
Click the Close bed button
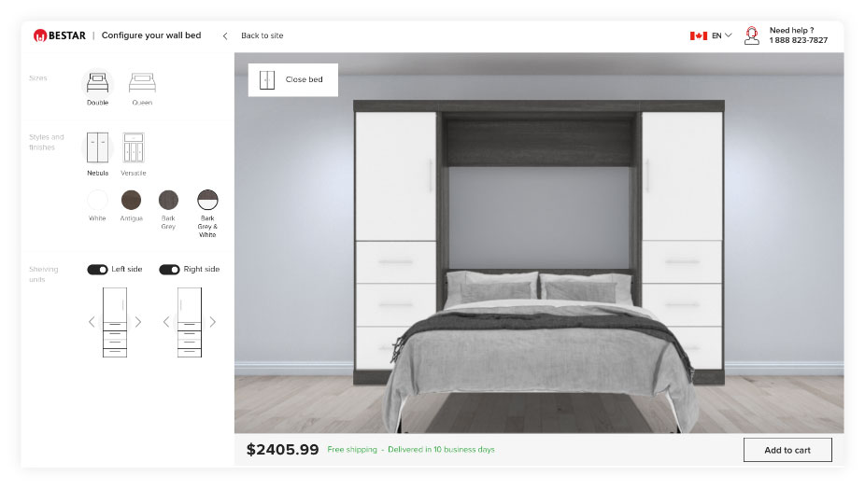tap(293, 80)
